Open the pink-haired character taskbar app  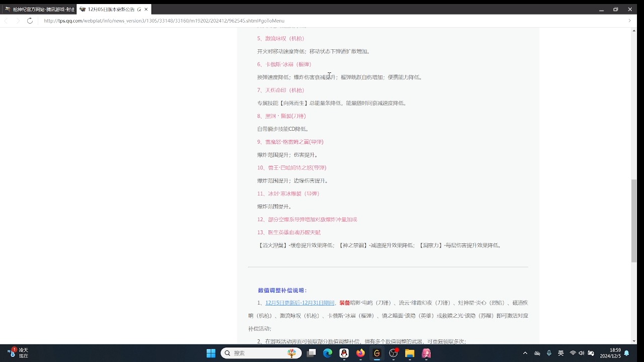point(426,353)
